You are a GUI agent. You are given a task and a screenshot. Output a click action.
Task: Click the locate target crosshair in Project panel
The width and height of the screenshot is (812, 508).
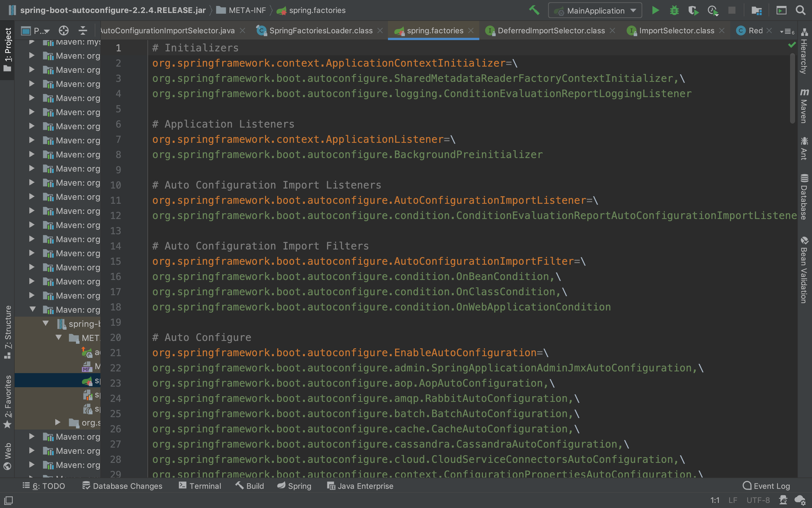(x=63, y=30)
